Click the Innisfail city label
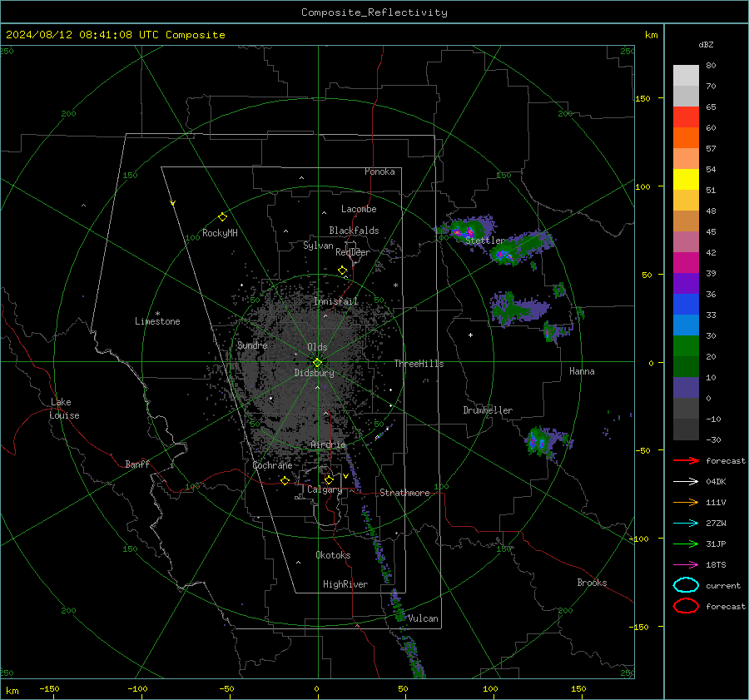The height and width of the screenshot is (700, 749). [336, 301]
